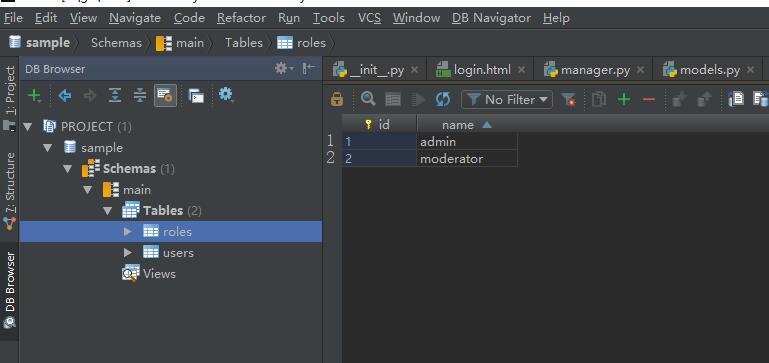
Task: Open the Edit menu
Action: [x=46, y=18]
